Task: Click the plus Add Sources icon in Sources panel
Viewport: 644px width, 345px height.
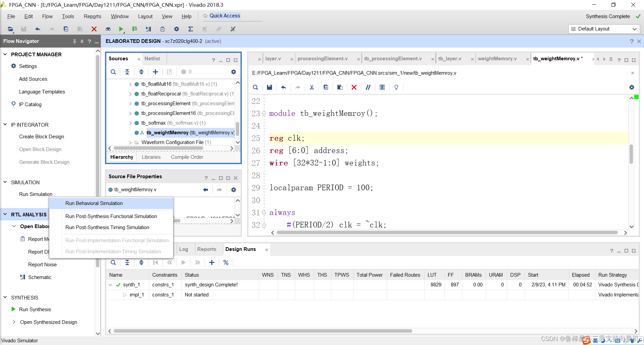Action: pyautogui.click(x=155, y=72)
